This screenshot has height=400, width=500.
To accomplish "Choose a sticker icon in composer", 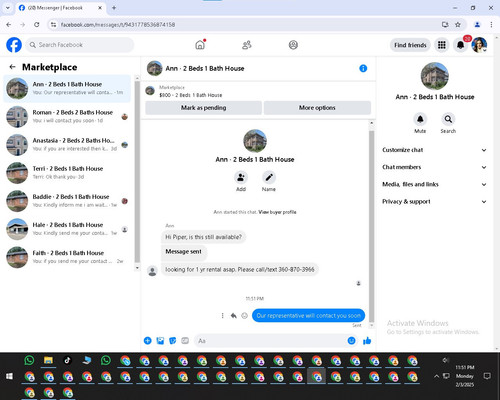I will [172, 341].
